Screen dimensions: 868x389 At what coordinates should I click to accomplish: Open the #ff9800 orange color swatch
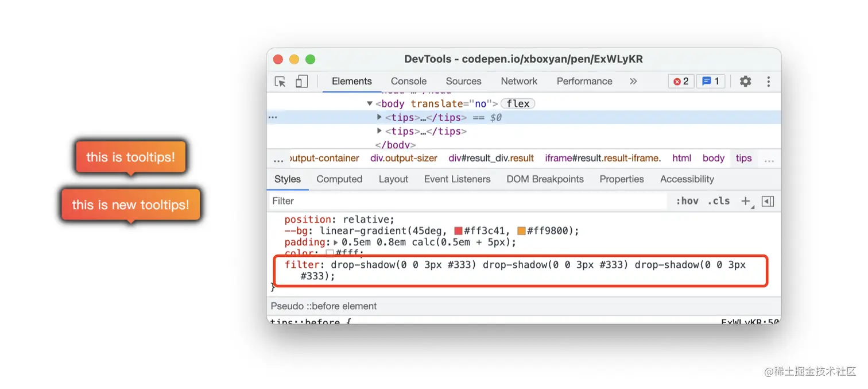pyautogui.click(x=521, y=231)
